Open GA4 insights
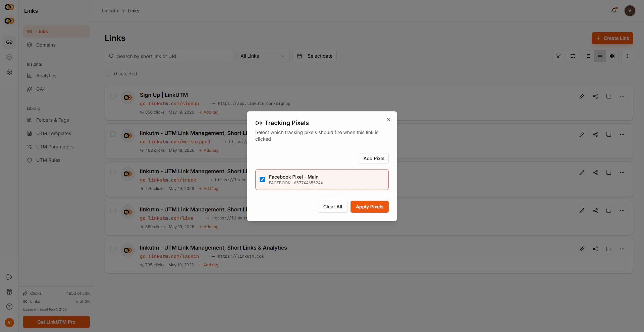This screenshot has width=644, height=332. [x=56, y=89]
